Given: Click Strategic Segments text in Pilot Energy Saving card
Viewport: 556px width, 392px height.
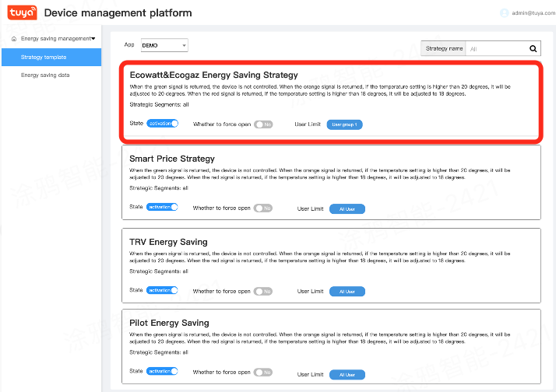Looking at the screenshot, I should pos(159,352).
